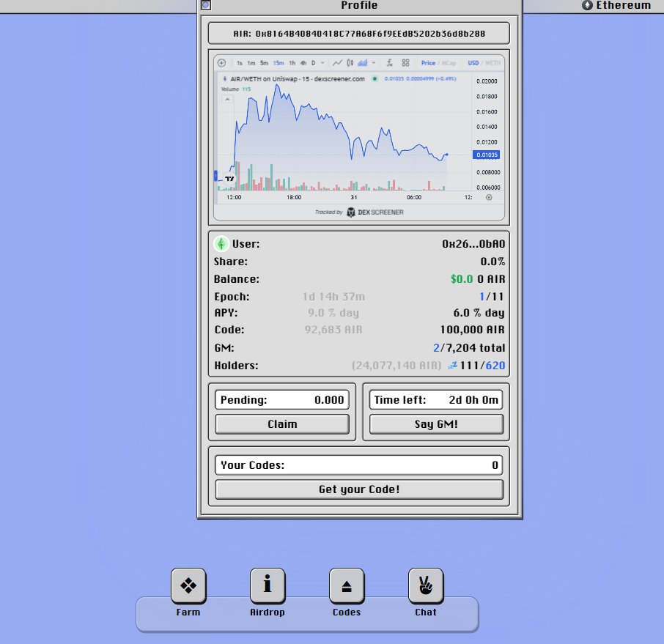This screenshot has width=664, height=644.
Task: Select the 1m timeframe
Action: [x=251, y=63]
